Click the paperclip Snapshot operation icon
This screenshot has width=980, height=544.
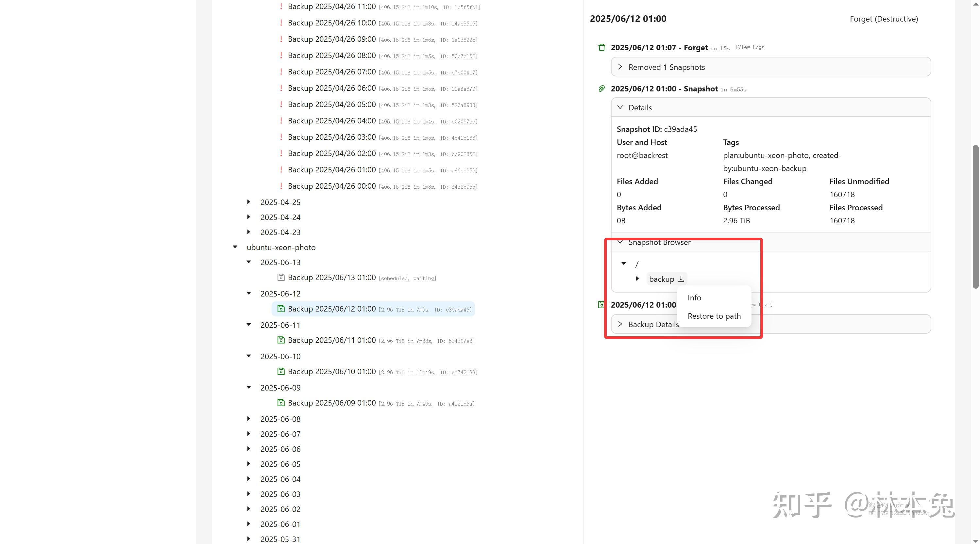tap(601, 88)
